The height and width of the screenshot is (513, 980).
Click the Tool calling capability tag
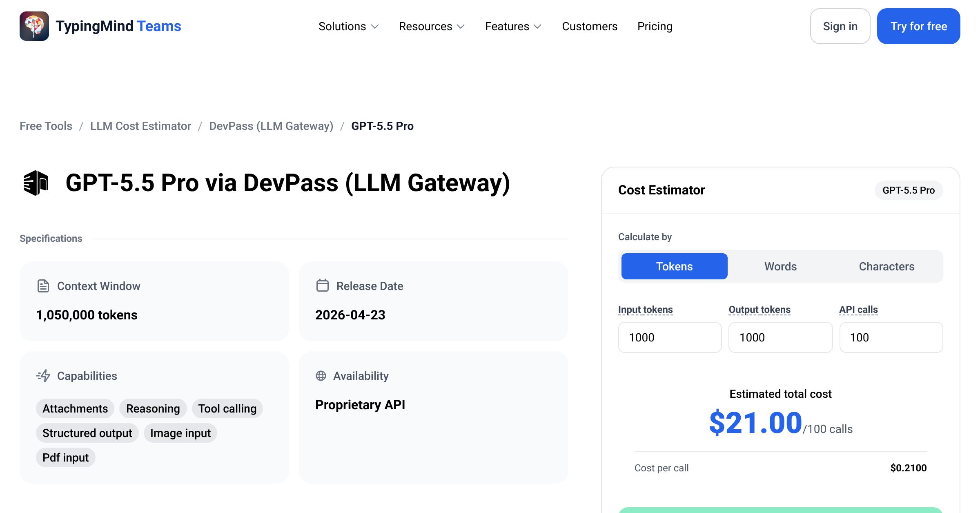click(227, 408)
